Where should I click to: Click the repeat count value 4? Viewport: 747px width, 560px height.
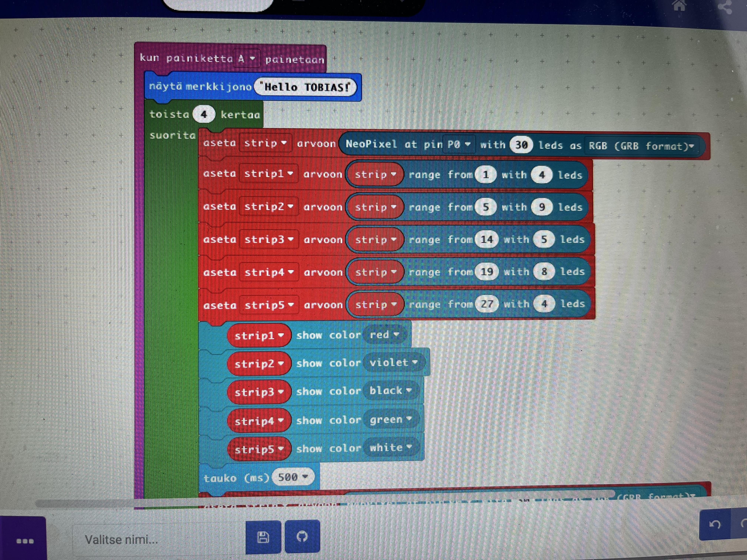pos(204,114)
